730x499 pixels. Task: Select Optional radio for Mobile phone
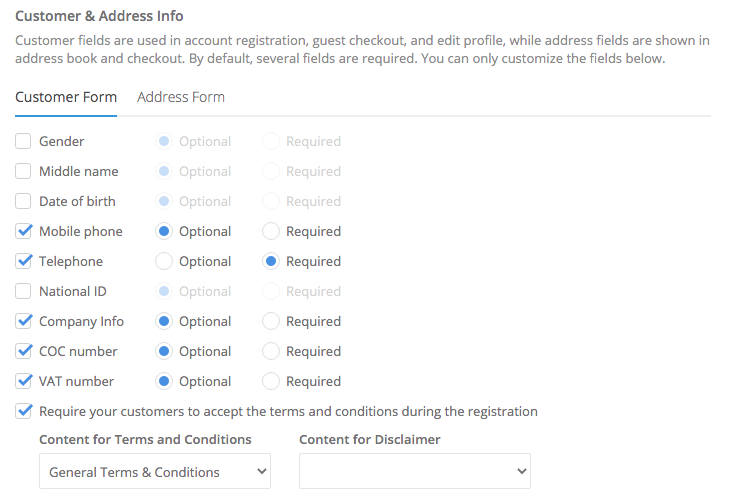164,232
